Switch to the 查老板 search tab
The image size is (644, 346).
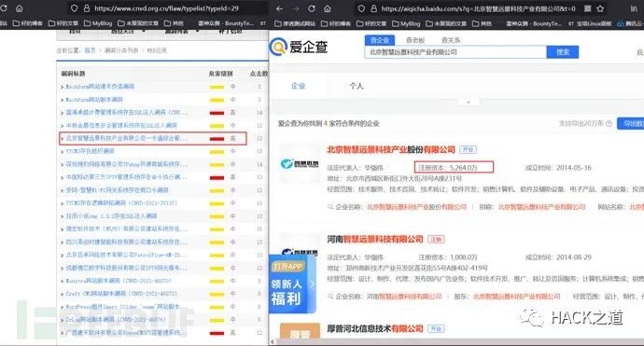pos(415,40)
